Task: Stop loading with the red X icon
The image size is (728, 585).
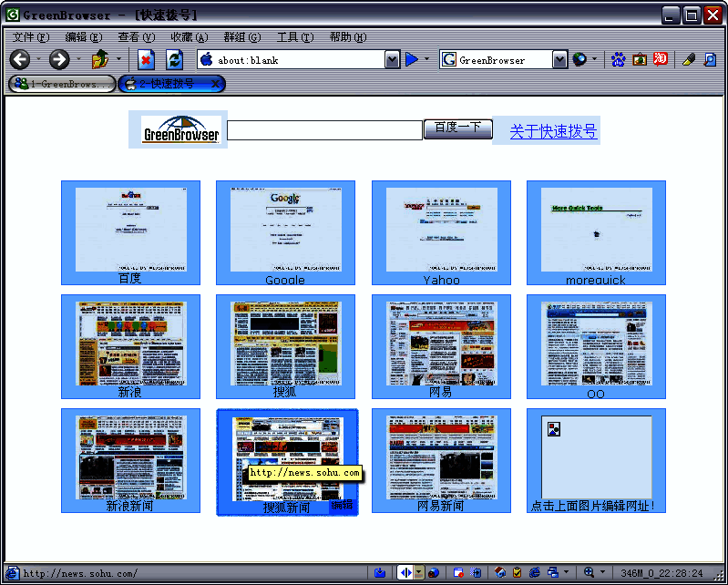Action: click(147, 59)
